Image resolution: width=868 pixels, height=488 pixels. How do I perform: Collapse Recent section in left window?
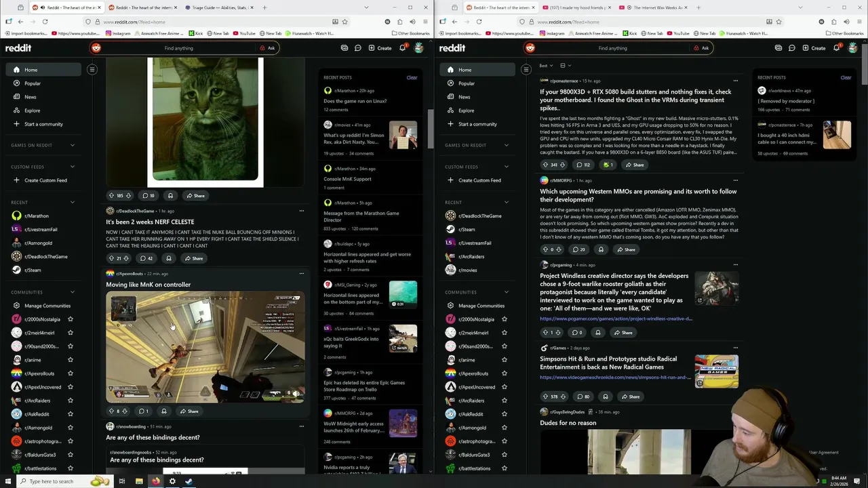(72, 202)
